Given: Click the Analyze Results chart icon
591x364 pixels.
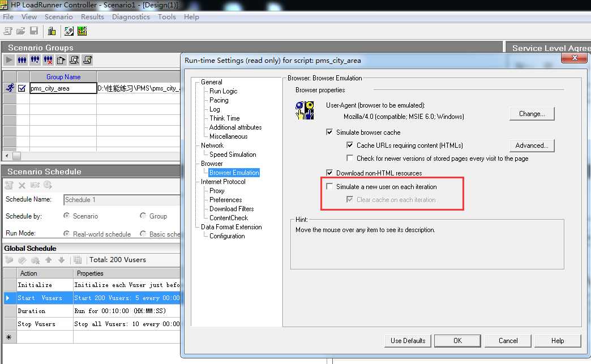Looking at the screenshot, I should click(x=82, y=31).
